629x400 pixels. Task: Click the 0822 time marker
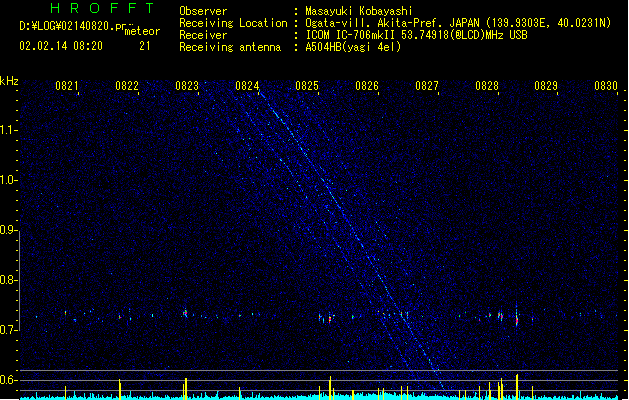[x=127, y=86]
